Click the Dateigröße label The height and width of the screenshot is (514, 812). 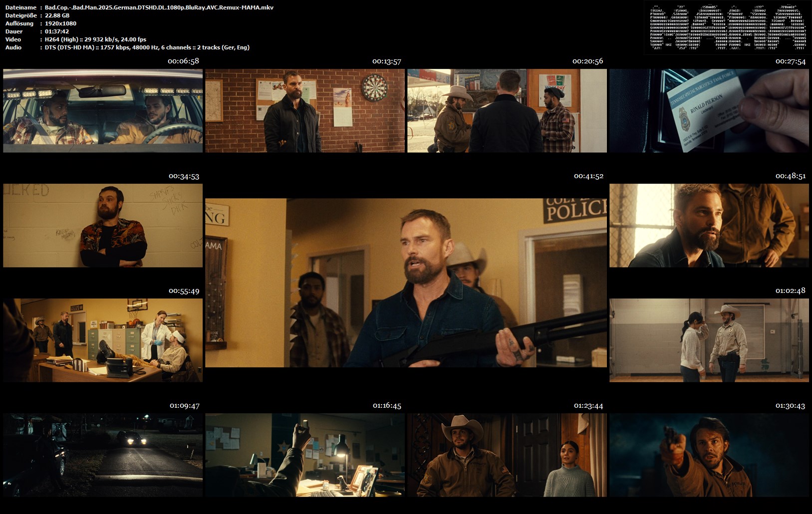(x=20, y=15)
